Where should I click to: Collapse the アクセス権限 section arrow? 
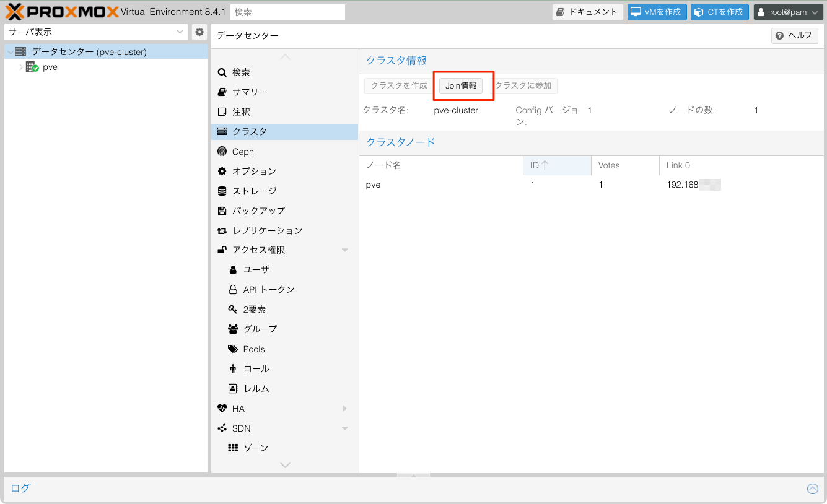point(345,250)
